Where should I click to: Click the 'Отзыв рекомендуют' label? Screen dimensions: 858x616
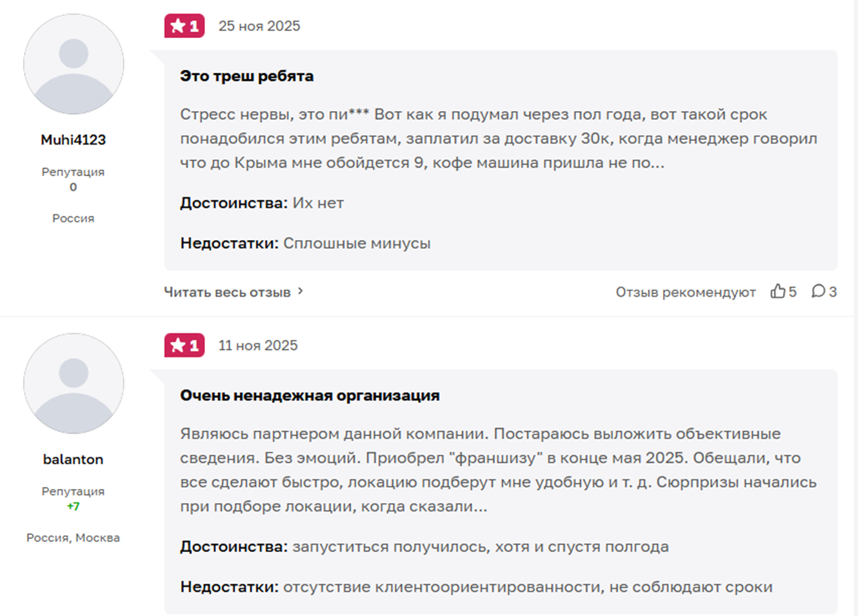[x=685, y=292]
